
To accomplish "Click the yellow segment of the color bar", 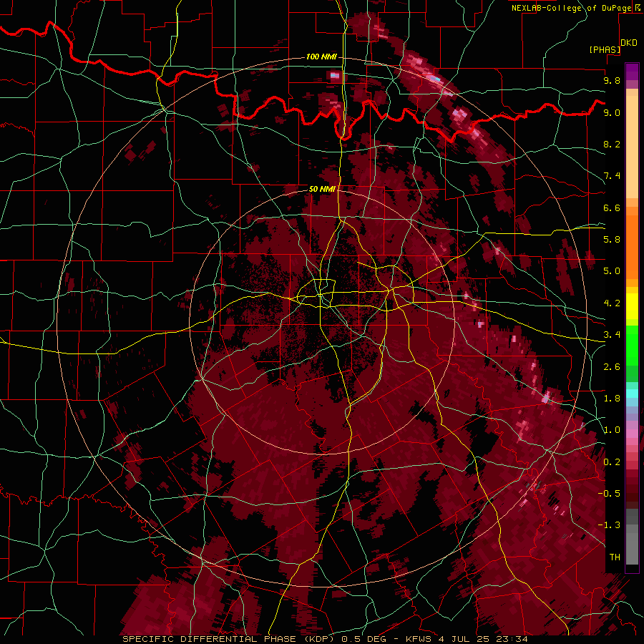I will [x=632, y=306].
